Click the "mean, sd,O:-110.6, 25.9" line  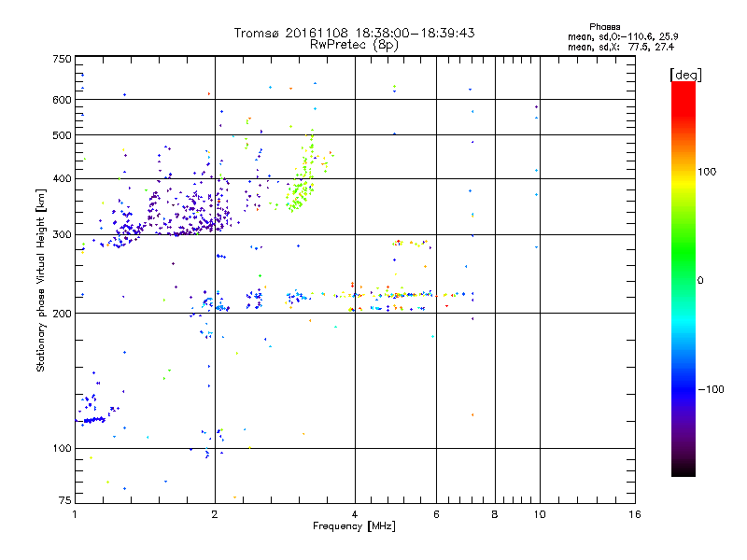coord(623,36)
